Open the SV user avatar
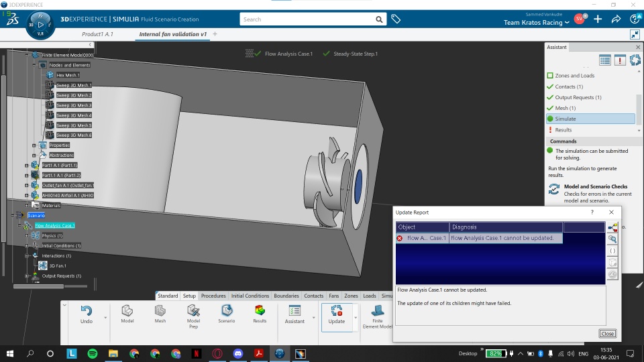 [x=580, y=19]
